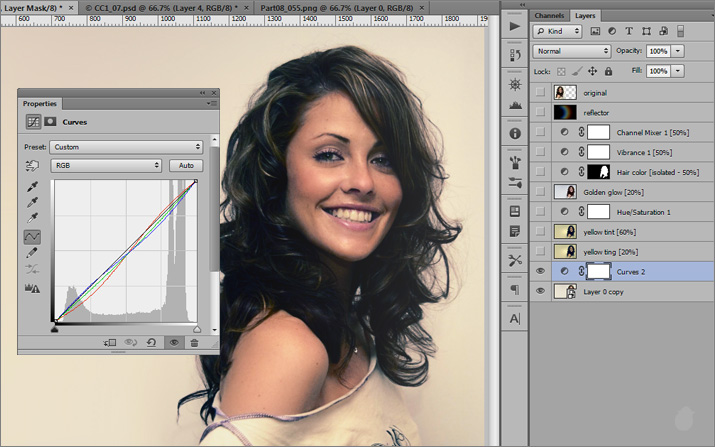Open the Curves Preset dropdown
This screenshot has width=715, height=447.
[x=126, y=147]
